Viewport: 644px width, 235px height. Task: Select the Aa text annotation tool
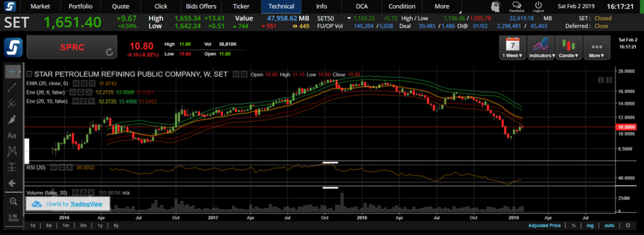pos(12,135)
